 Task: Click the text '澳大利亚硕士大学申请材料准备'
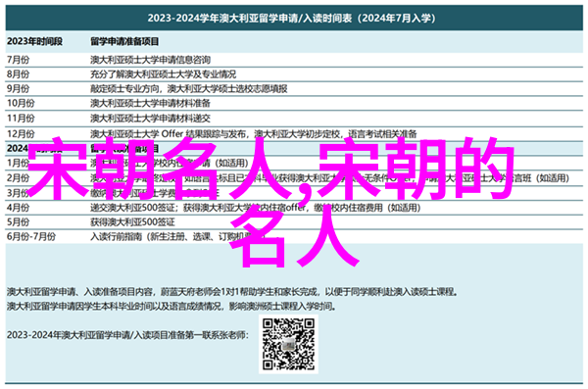click(150, 103)
